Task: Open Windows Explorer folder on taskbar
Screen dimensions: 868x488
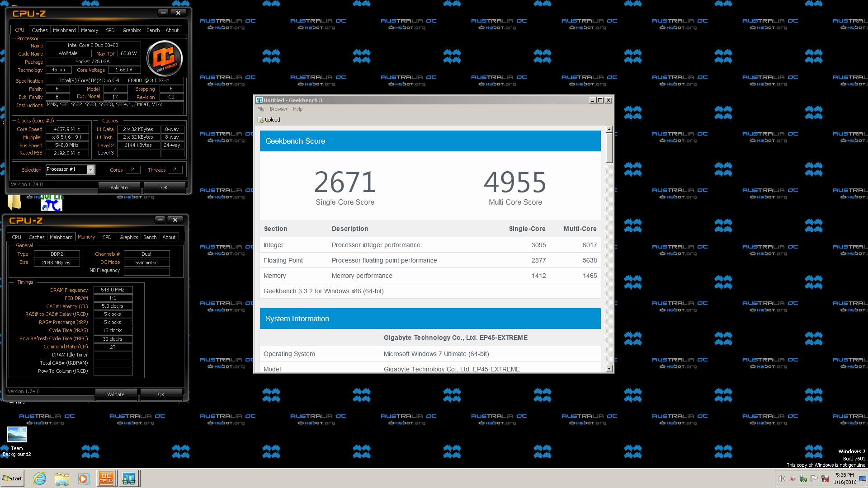Action: point(62,479)
